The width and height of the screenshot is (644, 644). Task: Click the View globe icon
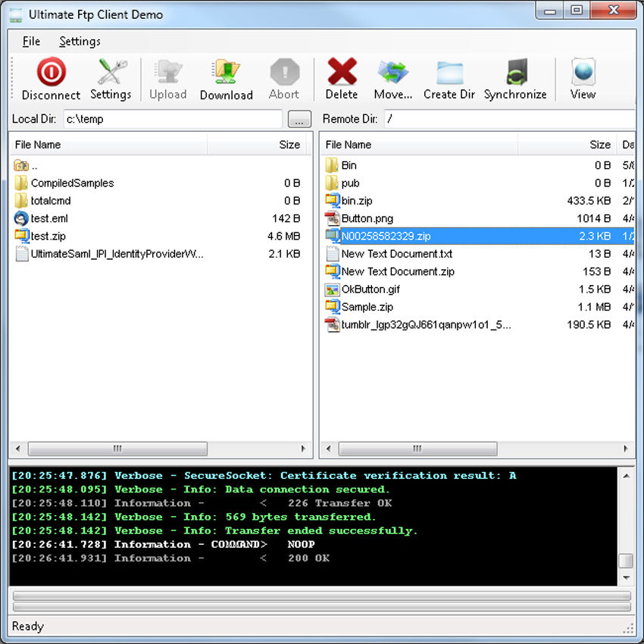click(x=583, y=72)
